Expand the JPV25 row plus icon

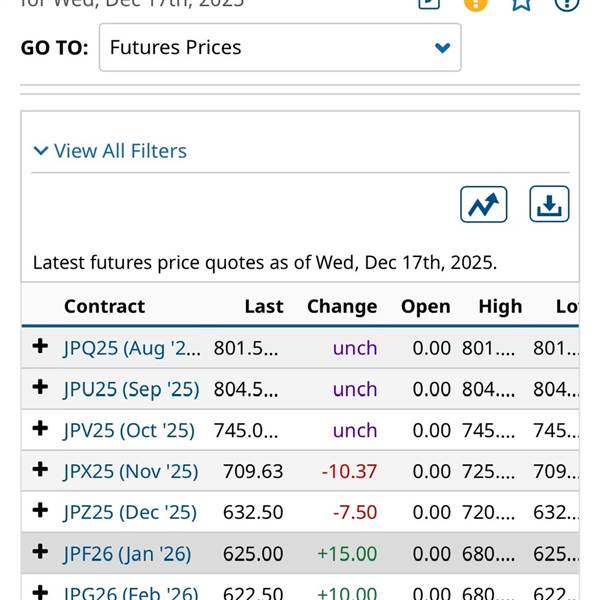(x=41, y=429)
